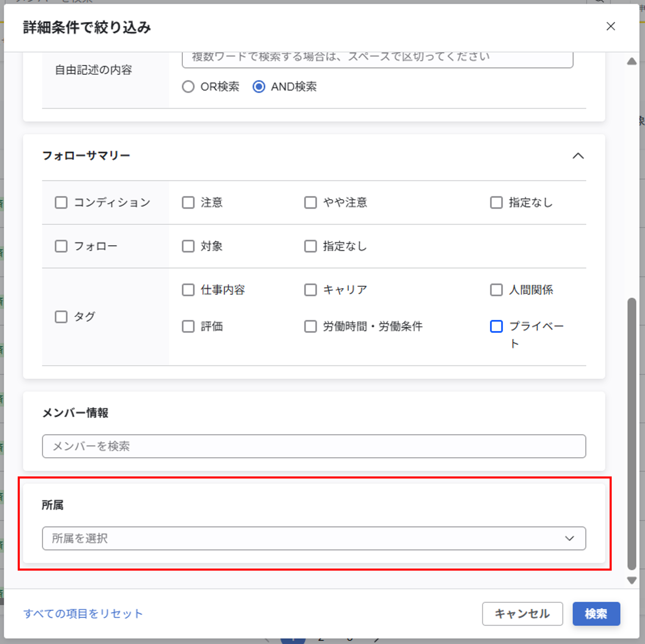
Task: Enable the フォロー checkbox
Action: tap(61, 246)
